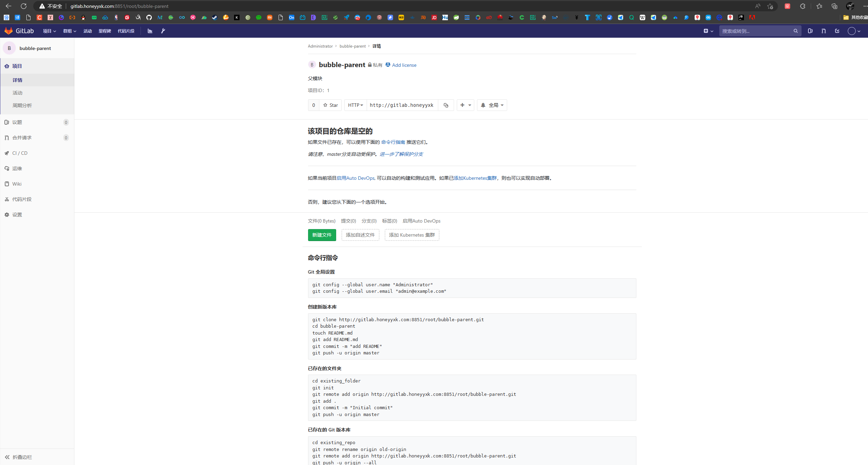Viewport: 868px width, 465px height.
Task: Click the 添加自述文件 button
Action: pyautogui.click(x=360, y=235)
